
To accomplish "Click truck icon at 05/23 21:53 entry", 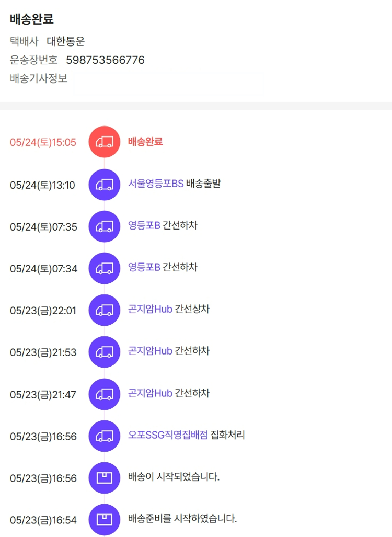I will pyautogui.click(x=105, y=352).
